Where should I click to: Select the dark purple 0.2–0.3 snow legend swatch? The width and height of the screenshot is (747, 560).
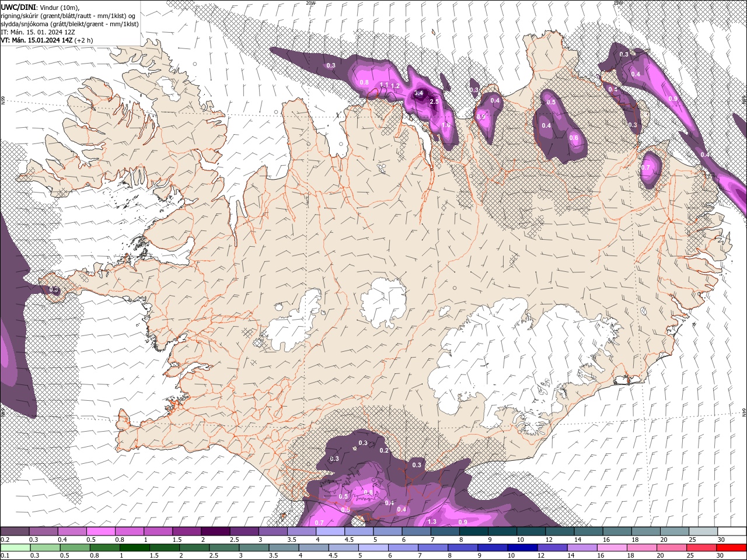point(15,531)
